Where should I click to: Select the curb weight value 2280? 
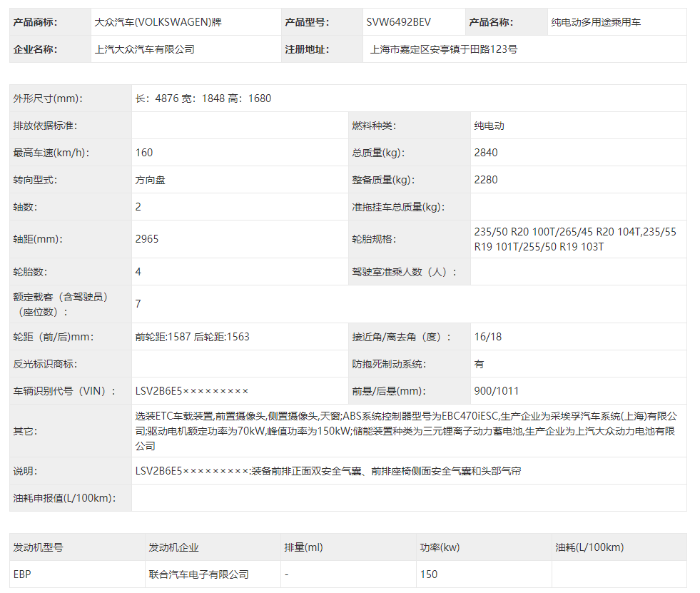pyautogui.click(x=486, y=180)
